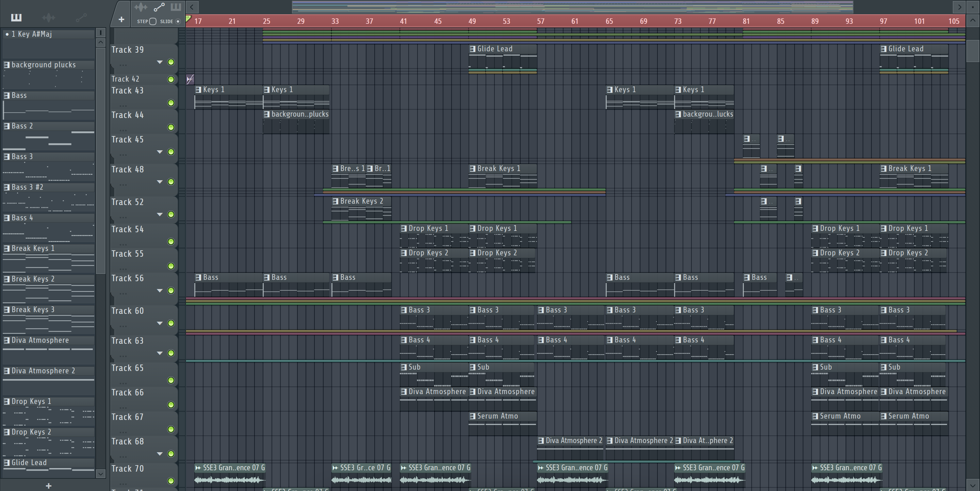
Task: Click the green playhead marker at bar 17
Action: click(188, 19)
